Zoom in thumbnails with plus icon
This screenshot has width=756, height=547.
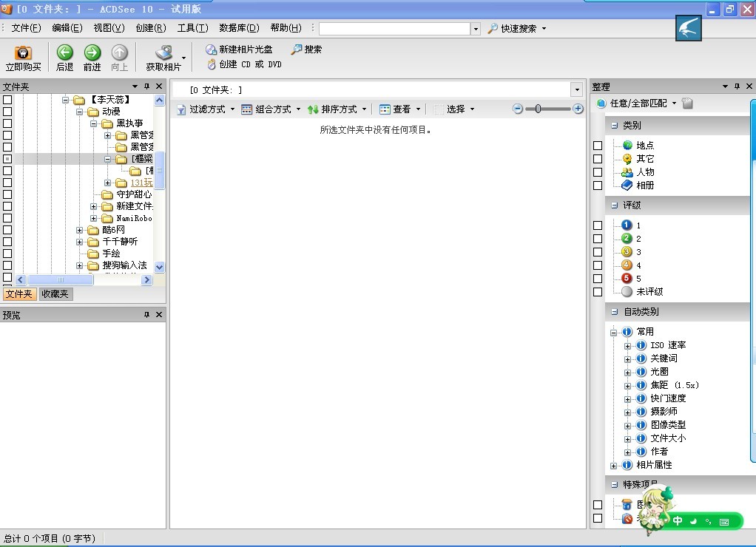click(578, 109)
